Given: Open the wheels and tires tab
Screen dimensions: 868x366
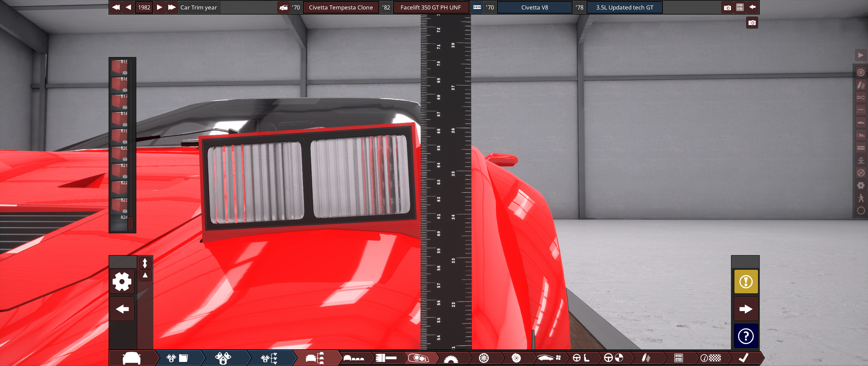Looking at the screenshot, I should pos(484,358).
